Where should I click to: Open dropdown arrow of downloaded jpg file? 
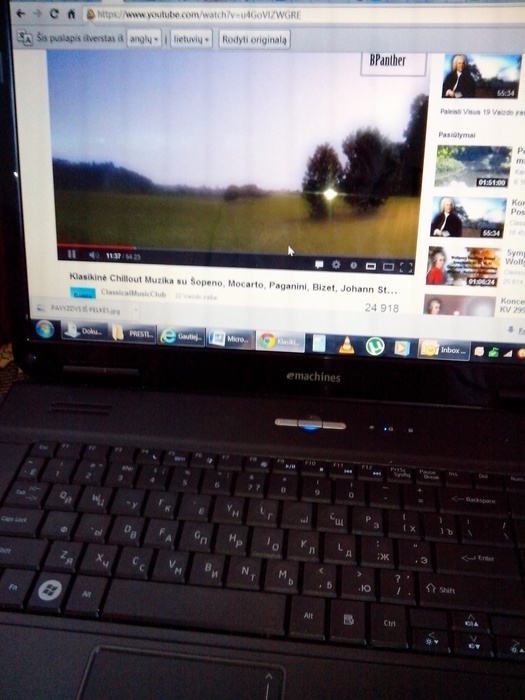pos(136,309)
